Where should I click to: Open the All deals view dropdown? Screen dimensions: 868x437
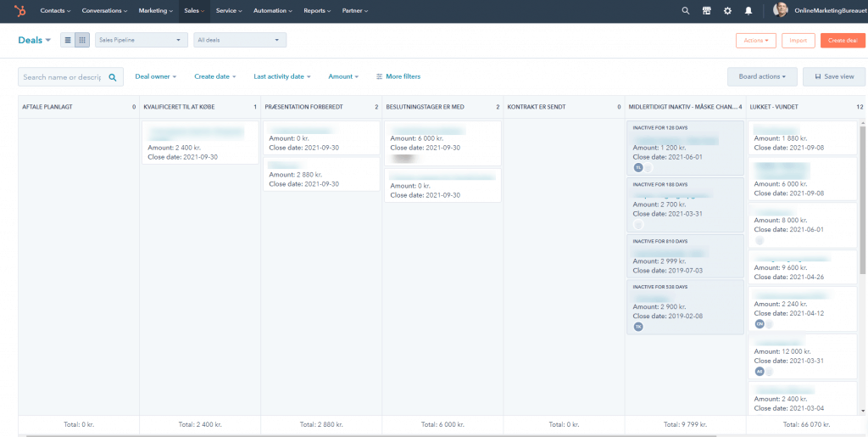click(240, 40)
